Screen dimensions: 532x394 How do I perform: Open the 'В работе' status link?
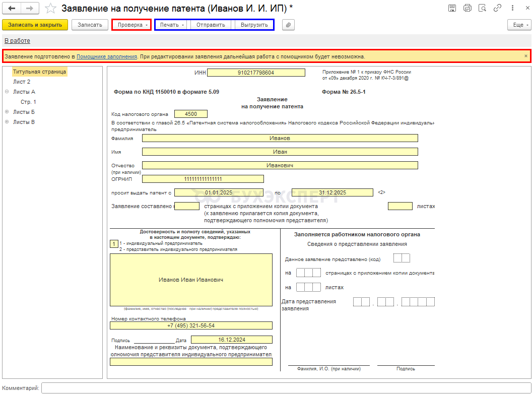click(17, 41)
